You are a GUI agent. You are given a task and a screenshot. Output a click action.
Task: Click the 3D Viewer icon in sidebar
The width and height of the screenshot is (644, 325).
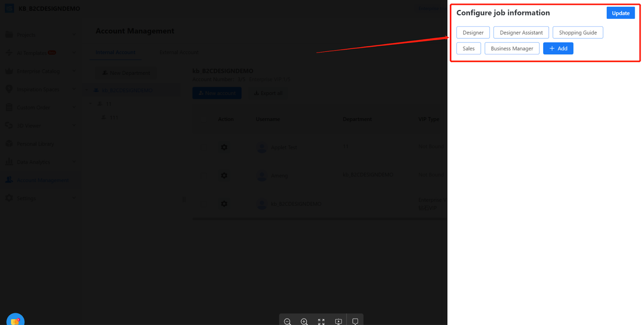point(9,125)
